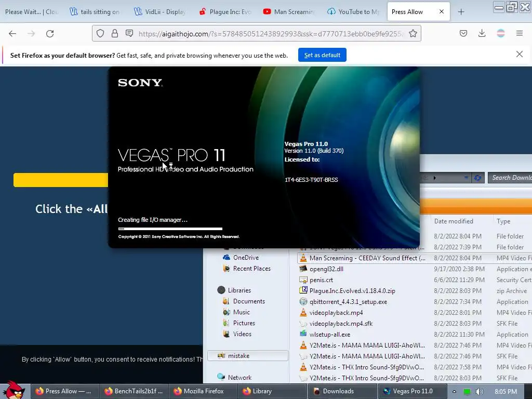The height and width of the screenshot is (399, 532).
Task: View site security padlock info
Action: click(115, 33)
